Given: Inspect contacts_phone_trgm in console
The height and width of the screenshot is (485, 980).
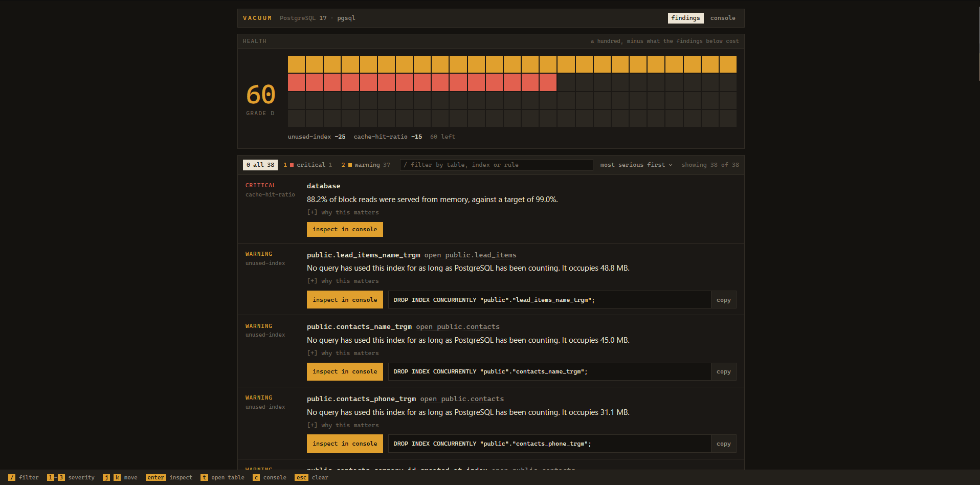Looking at the screenshot, I should tap(345, 444).
